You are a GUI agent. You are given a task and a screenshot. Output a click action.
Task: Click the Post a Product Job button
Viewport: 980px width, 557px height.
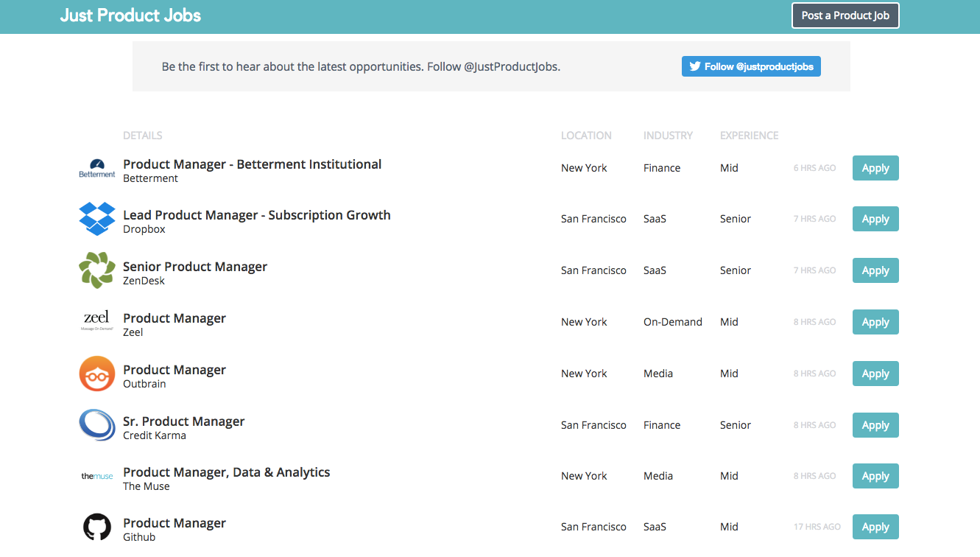(x=845, y=15)
